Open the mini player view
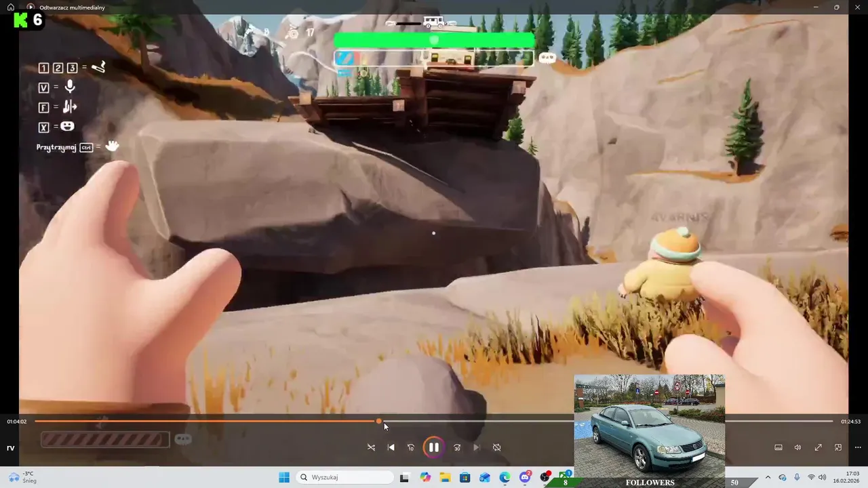868x488 pixels. click(837, 447)
